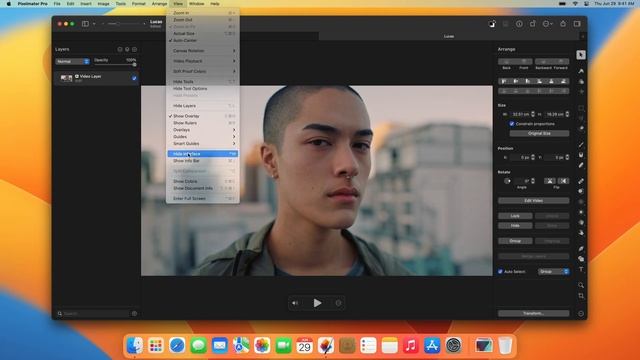The height and width of the screenshot is (360, 640).
Task: Click the Group button
Action: (515, 241)
